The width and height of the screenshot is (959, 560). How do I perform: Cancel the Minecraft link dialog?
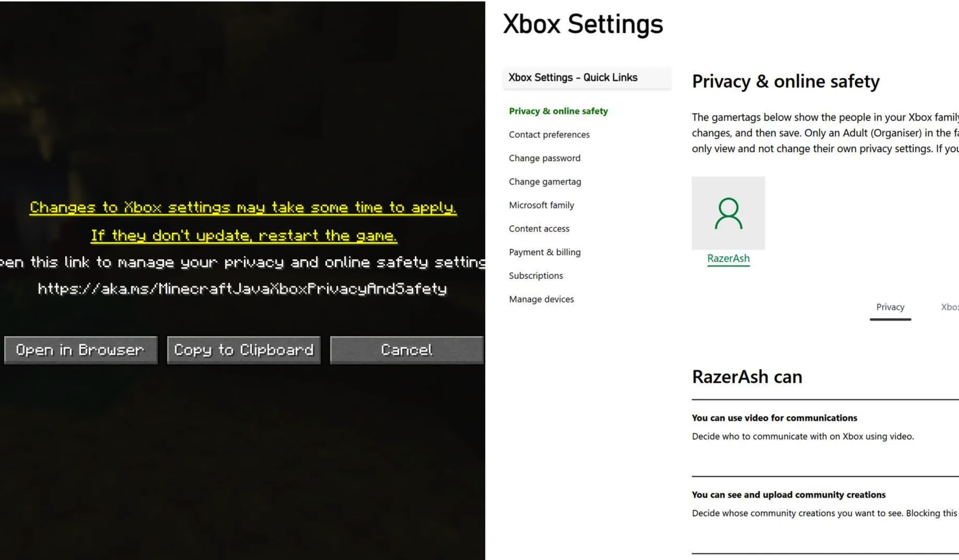point(407,350)
